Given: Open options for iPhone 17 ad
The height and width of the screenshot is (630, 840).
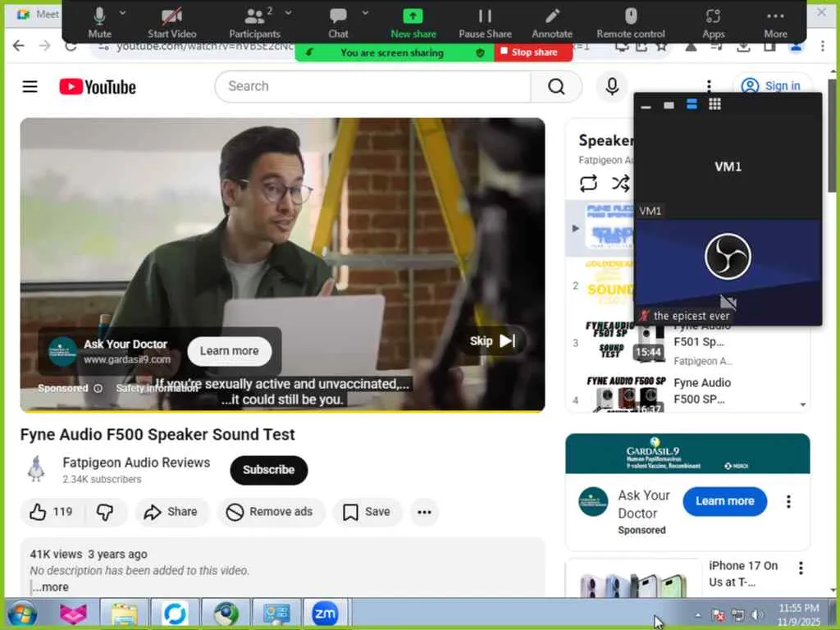Looking at the screenshot, I should [x=801, y=568].
